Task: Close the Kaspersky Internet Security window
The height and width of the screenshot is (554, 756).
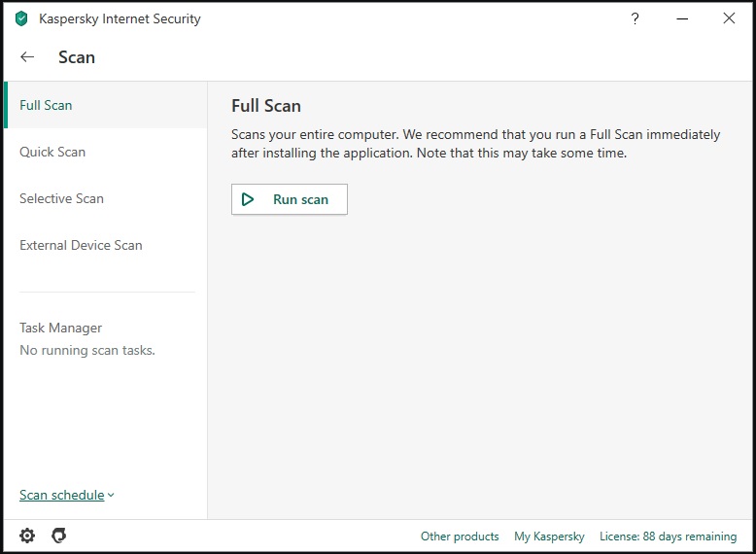Action: click(729, 18)
